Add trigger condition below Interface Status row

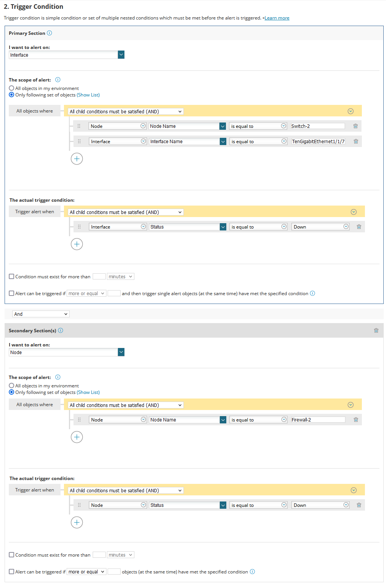tap(77, 244)
